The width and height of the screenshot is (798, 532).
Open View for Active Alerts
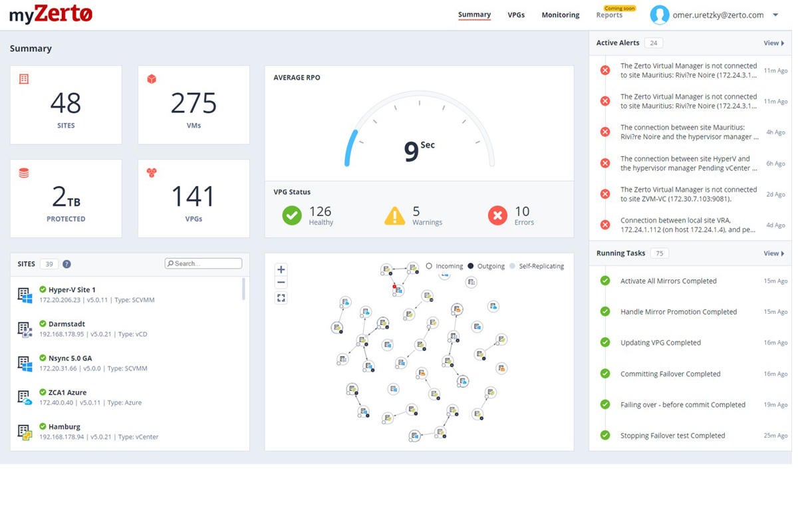coord(773,43)
